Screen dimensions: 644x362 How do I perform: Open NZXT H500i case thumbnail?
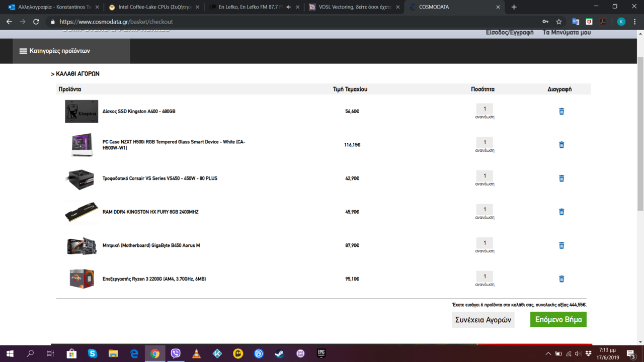[x=82, y=145]
